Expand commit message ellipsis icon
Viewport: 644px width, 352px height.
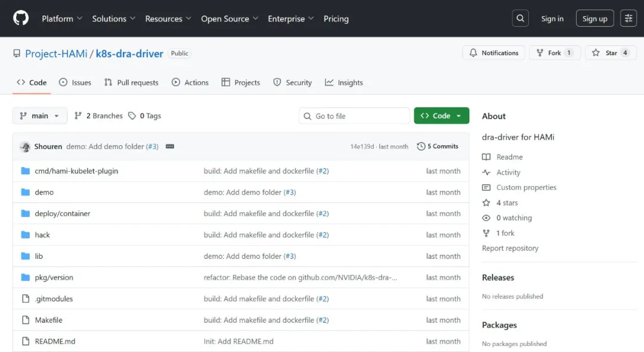(170, 147)
